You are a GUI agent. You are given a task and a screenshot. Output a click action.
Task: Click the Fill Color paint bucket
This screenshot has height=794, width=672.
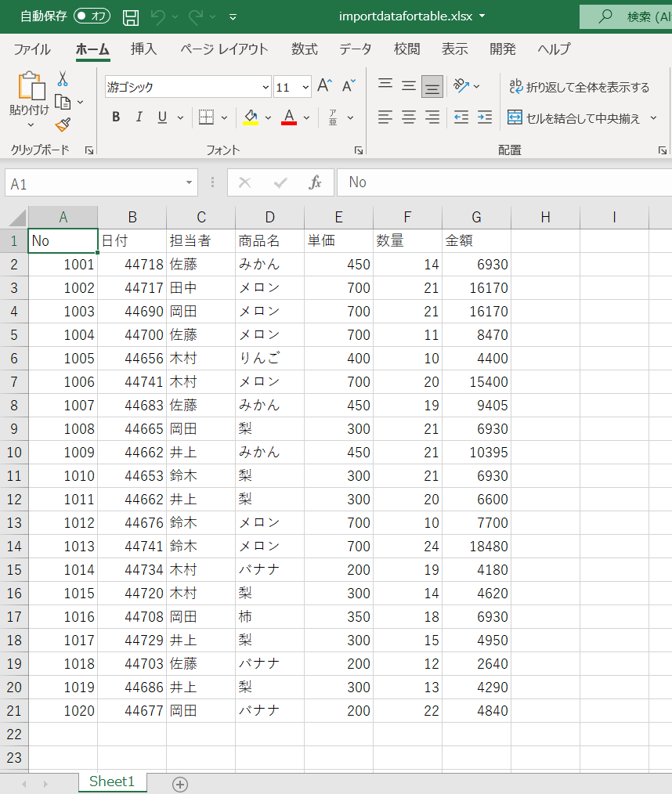point(251,117)
